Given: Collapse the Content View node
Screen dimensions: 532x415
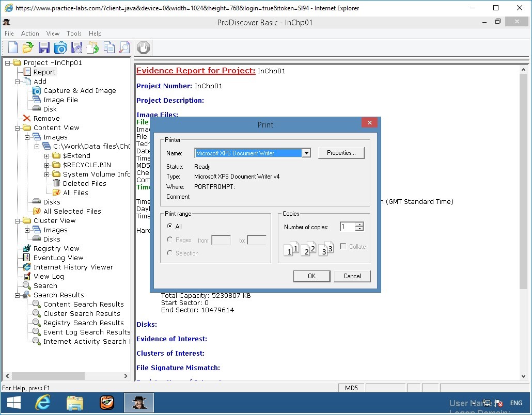Looking at the screenshot, I should click(x=18, y=128).
